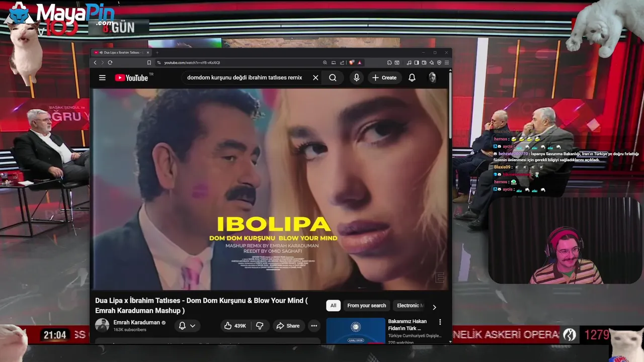Like the video with 439K thumbs up
The image size is (644, 362).
click(x=235, y=326)
